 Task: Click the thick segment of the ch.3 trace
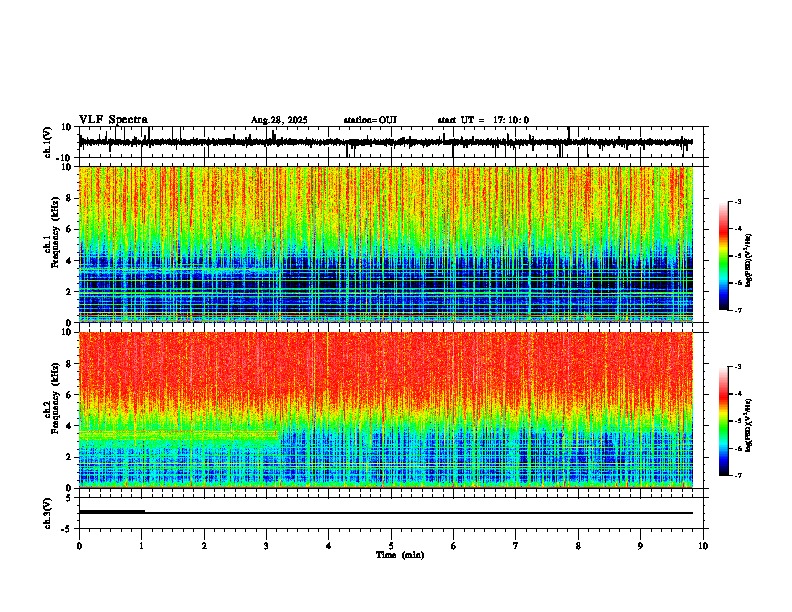point(112,512)
